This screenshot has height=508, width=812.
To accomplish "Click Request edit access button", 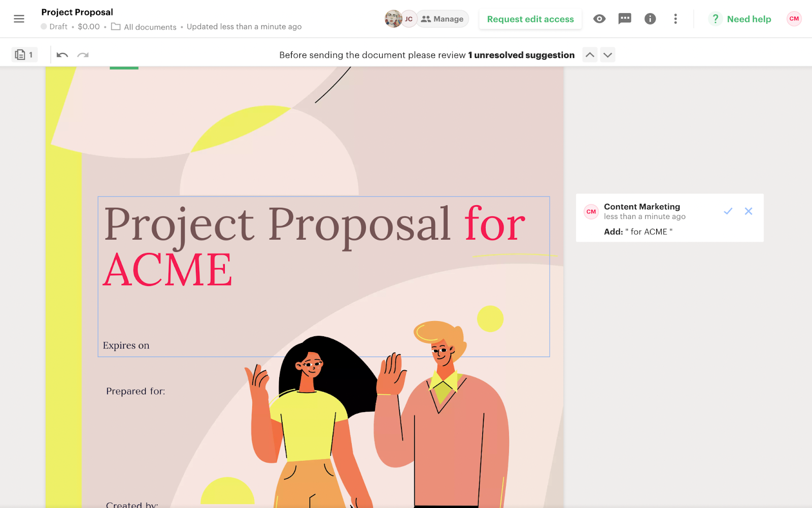I will [x=530, y=19].
